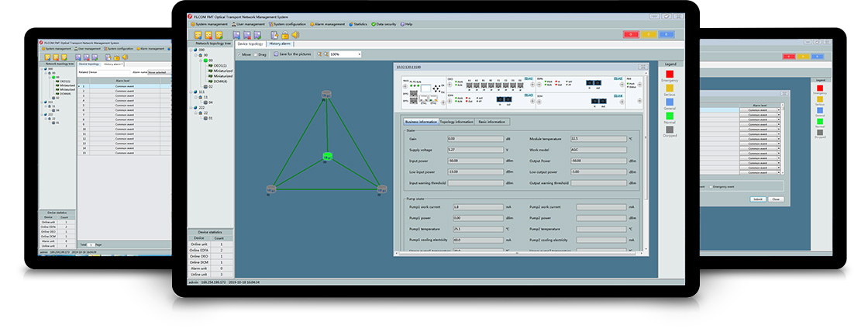Screen dimensions: 868x336
Task: Select node 01 under 22 in center tree
Action: [x=210, y=118]
